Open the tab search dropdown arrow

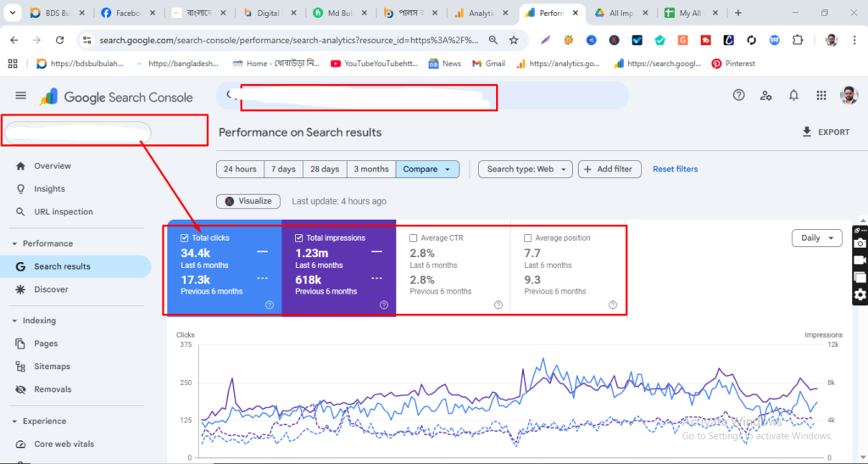[x=12, y=13]
